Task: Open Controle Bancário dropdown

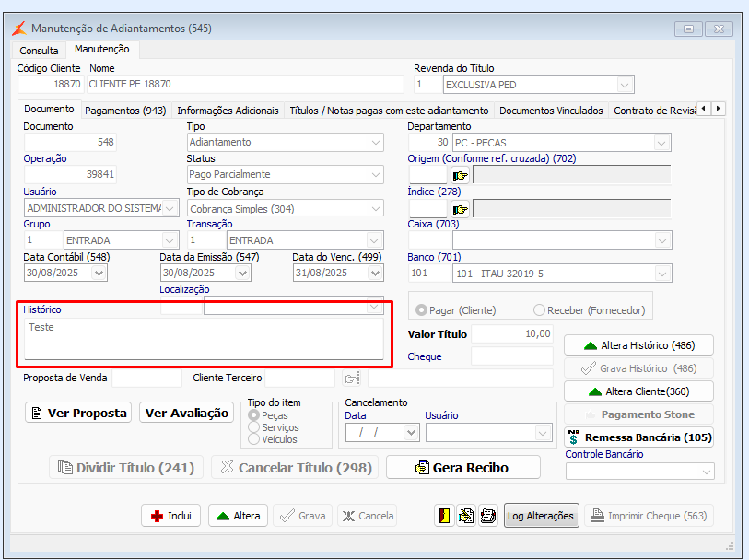Action: 706,472
